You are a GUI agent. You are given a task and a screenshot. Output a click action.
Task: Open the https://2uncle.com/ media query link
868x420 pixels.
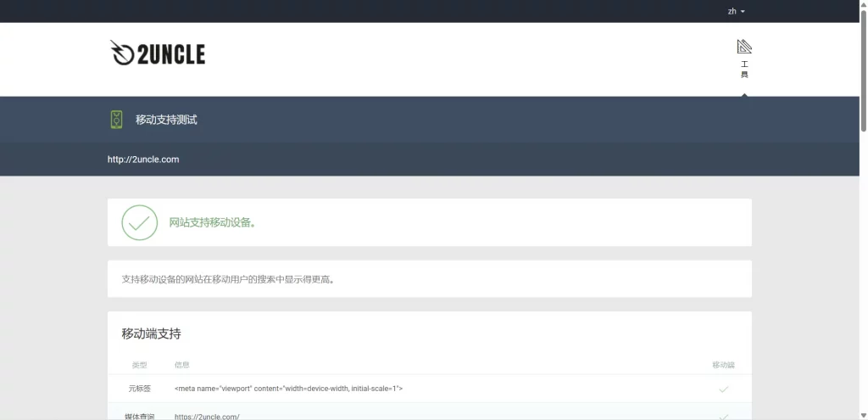(x=207, y=416)
